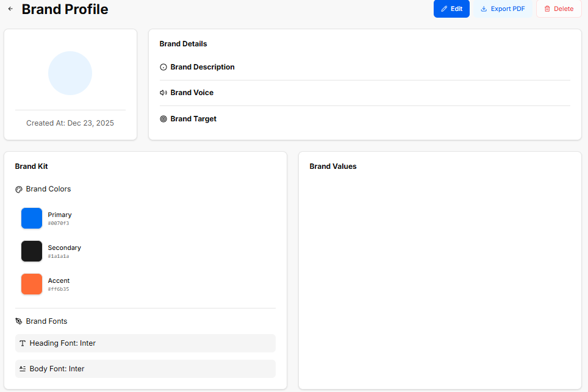
Task: Click the Brand Target heading
Action: click(x=193, y=119)
